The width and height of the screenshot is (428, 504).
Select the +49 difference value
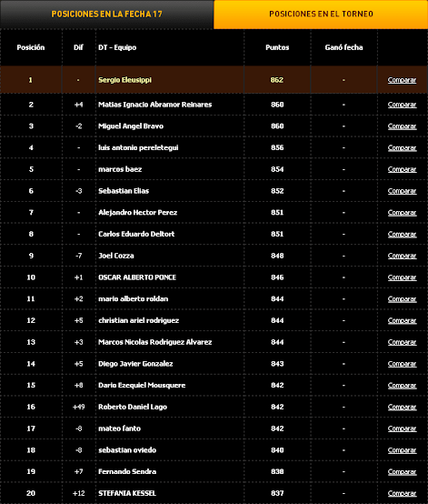(79, 407)
